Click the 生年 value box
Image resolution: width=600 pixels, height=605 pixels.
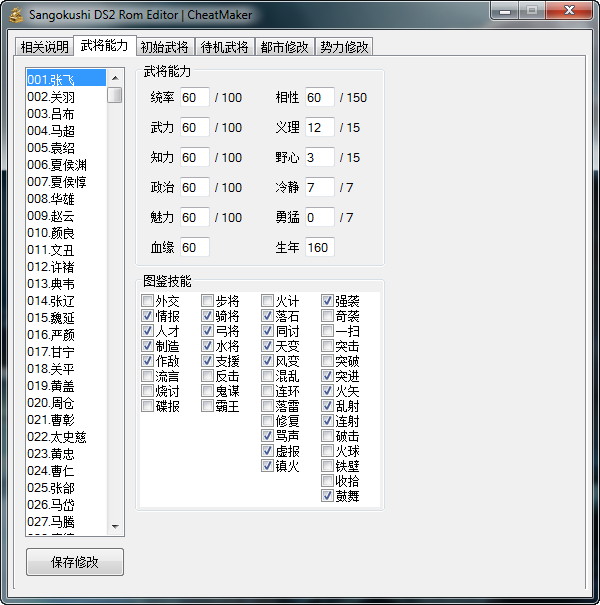pyautogui.click(x=320, y=247)
